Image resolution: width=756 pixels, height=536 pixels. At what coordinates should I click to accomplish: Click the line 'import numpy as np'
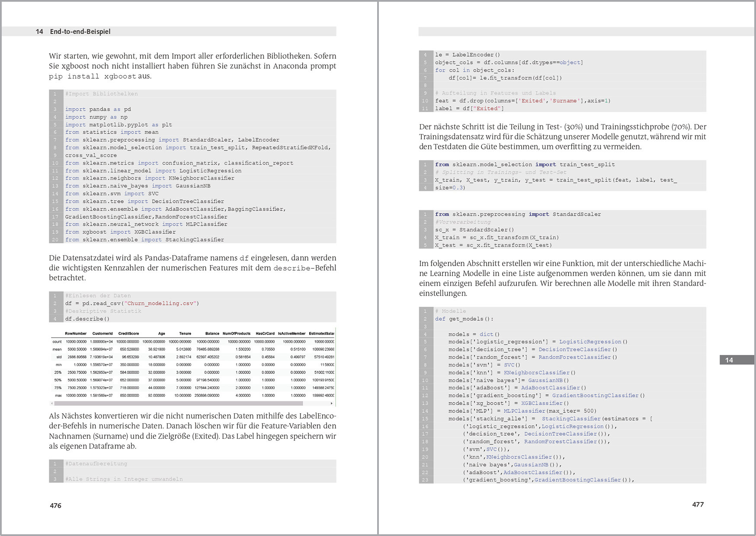pos(96,117)
